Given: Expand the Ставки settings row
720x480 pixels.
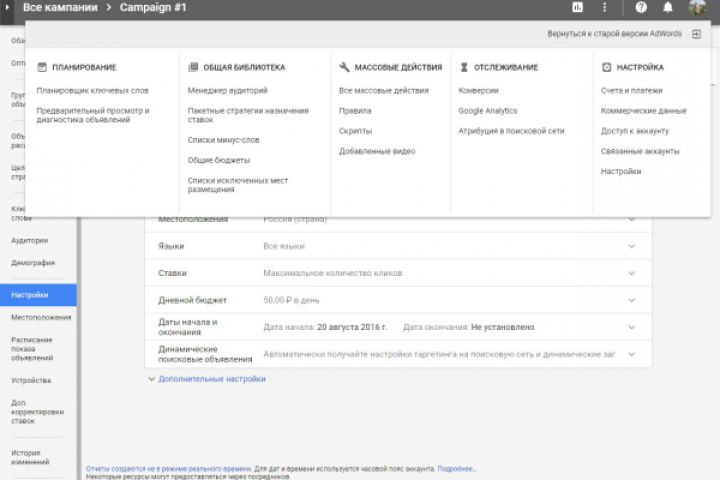Looking at the screenshot, I should pos(631,272).
